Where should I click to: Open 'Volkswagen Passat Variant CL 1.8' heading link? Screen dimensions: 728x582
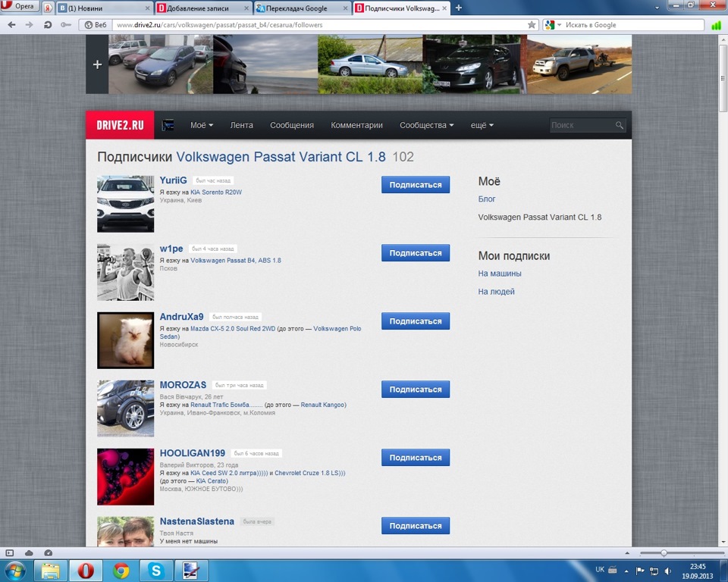(281, 157)
